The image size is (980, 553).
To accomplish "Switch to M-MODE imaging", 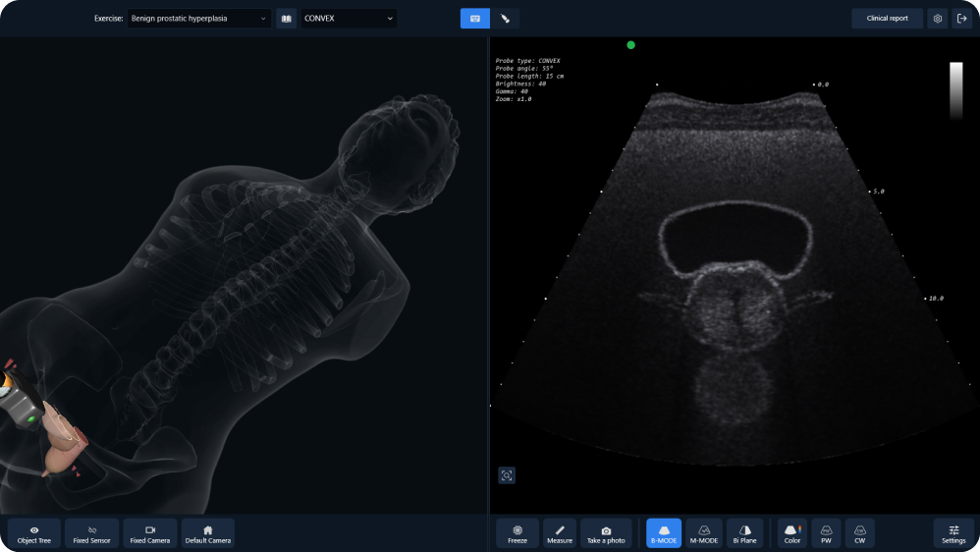I will (x=704, y=533).
